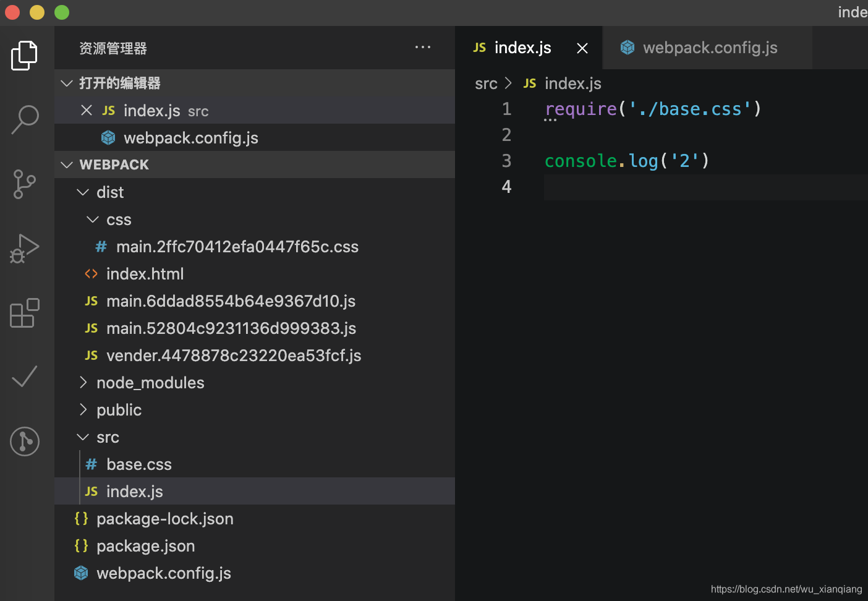The image size is (868, 601).
Task: Open the Extensions view
Action: click(x=25, y=313)
